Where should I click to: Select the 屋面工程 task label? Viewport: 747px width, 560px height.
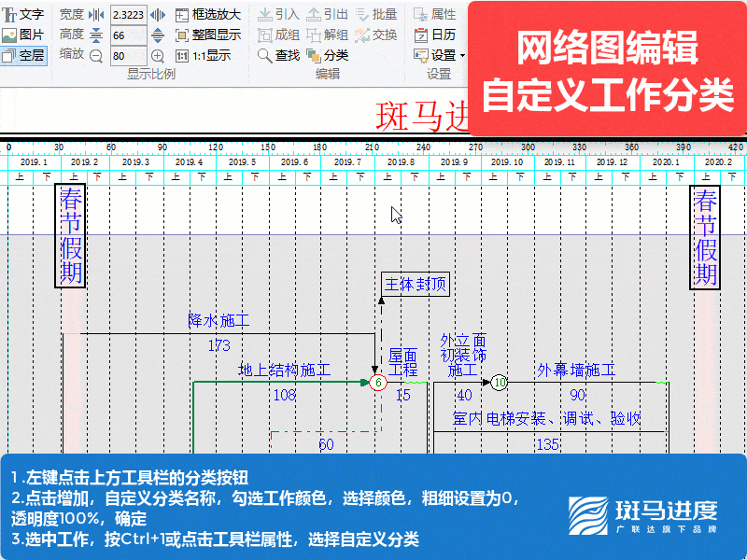click(x=403, y=362)
